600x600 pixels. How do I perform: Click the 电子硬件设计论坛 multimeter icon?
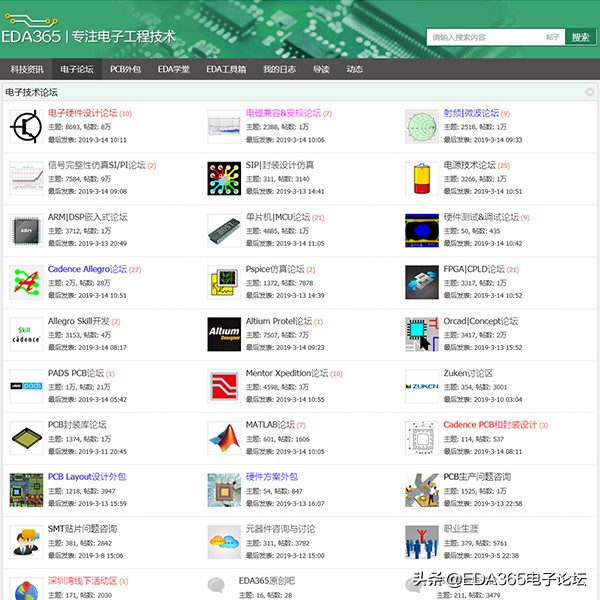(24, 126)
